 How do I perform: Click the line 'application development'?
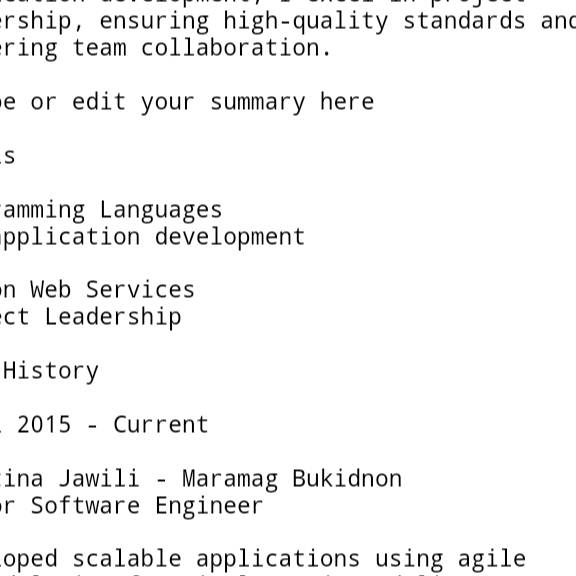[152, 237]
